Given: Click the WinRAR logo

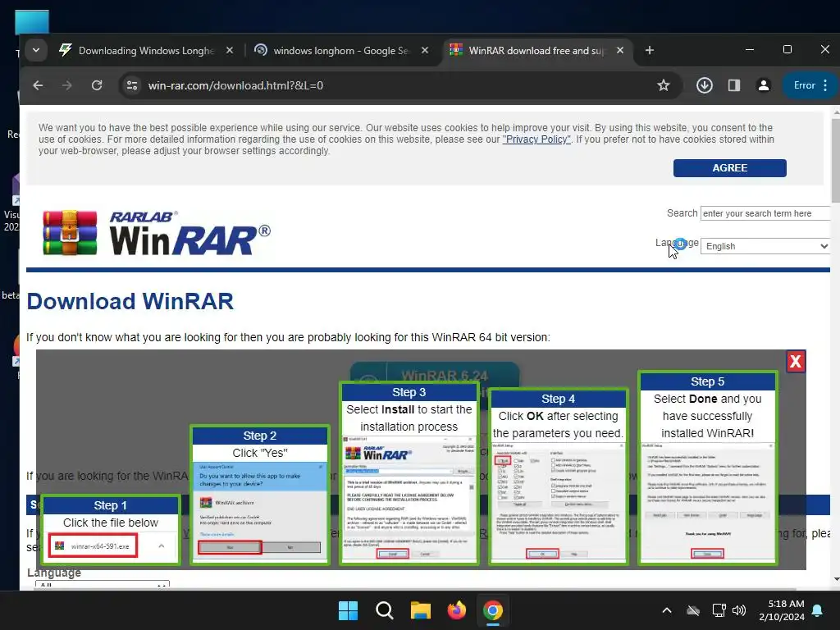Looking at the screenshot, I should tap(156, 233).
